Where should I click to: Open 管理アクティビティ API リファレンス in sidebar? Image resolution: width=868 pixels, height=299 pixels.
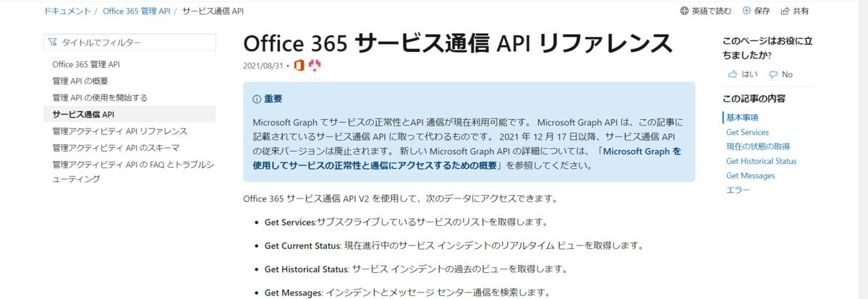[120, 131]
